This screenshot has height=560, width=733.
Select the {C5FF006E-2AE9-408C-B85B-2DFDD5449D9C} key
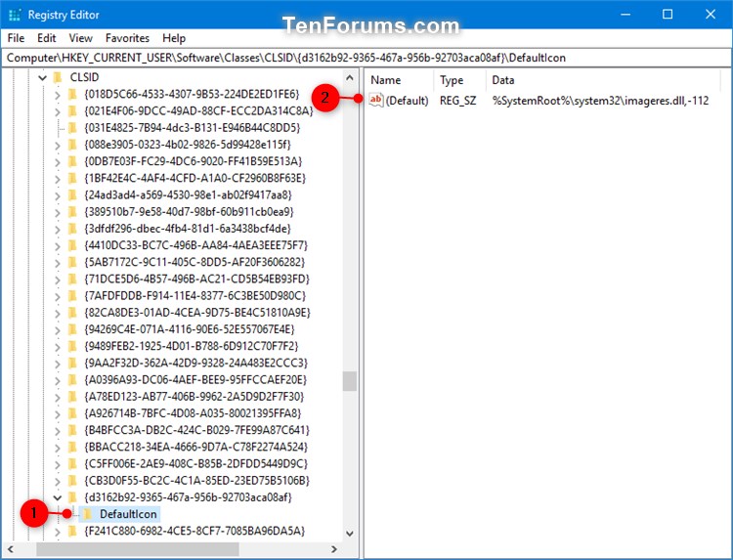[x=195, y=463]
